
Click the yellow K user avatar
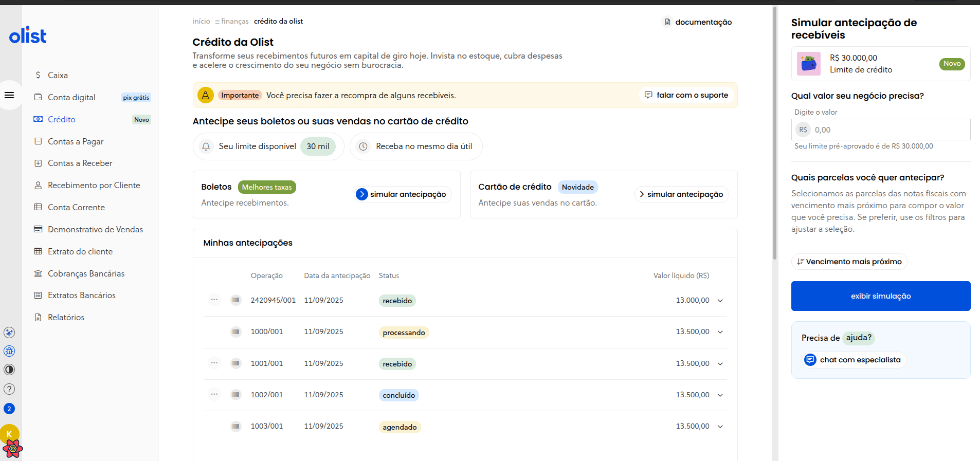tap(9, 434)
